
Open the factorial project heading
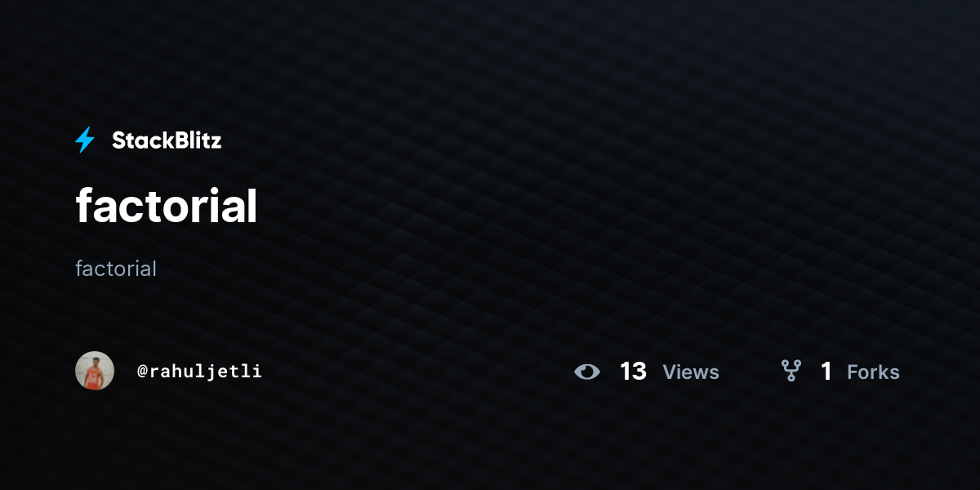(167, 205)
